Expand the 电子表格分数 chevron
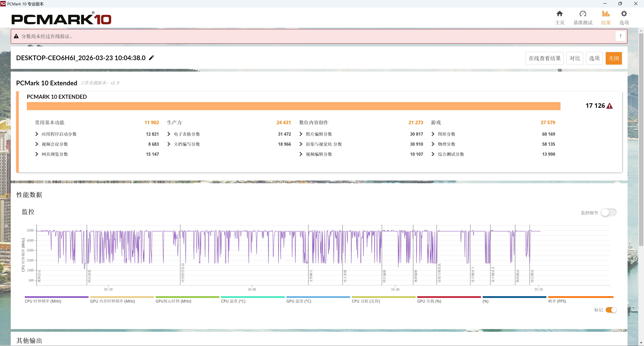The height and width of the screenshot is (346, 644). [169, 134]
